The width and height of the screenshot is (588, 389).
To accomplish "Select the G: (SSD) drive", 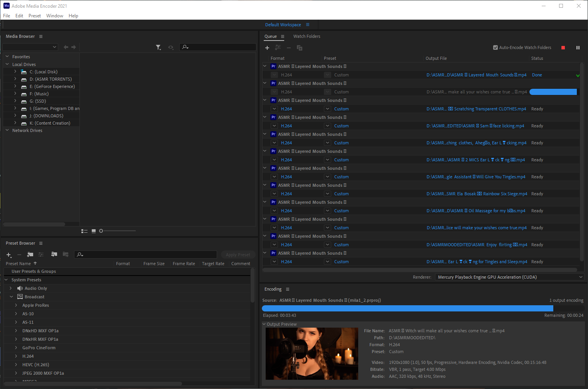I will [38, 101].
